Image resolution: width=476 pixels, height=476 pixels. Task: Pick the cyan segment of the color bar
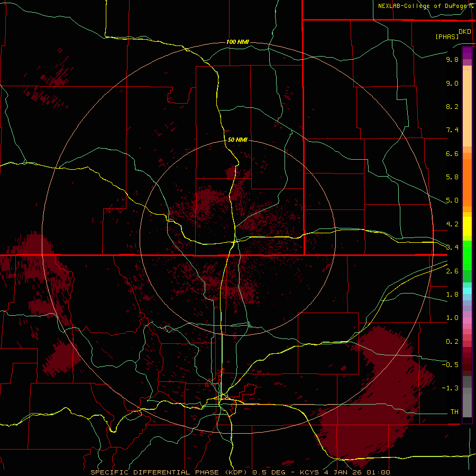coord(467,291)
